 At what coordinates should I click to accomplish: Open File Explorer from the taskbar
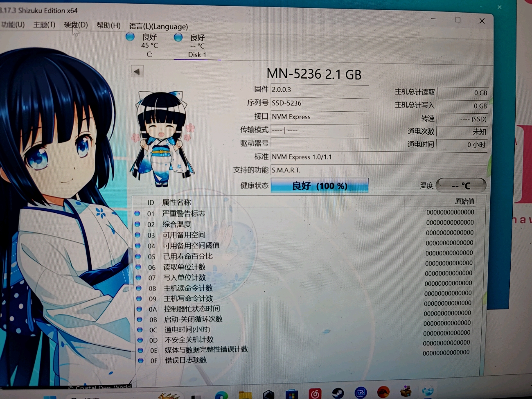click(x=245, y=395)
